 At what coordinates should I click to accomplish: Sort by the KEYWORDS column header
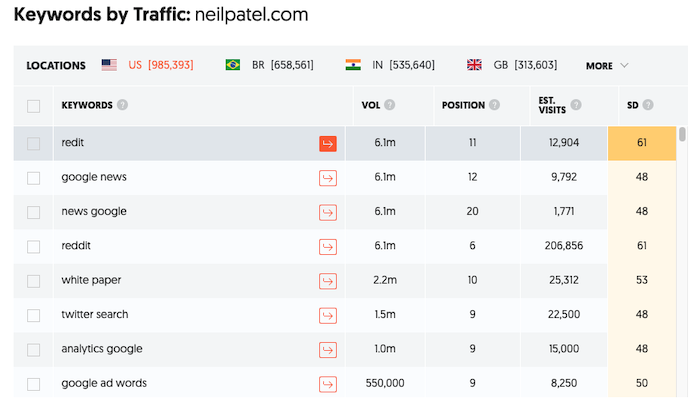pos(87,105)
